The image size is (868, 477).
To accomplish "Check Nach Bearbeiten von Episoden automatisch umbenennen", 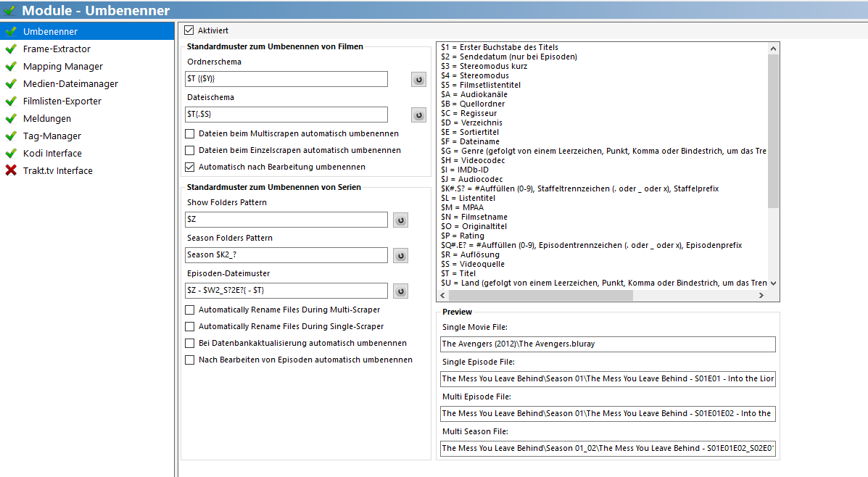I will [189, 360].
